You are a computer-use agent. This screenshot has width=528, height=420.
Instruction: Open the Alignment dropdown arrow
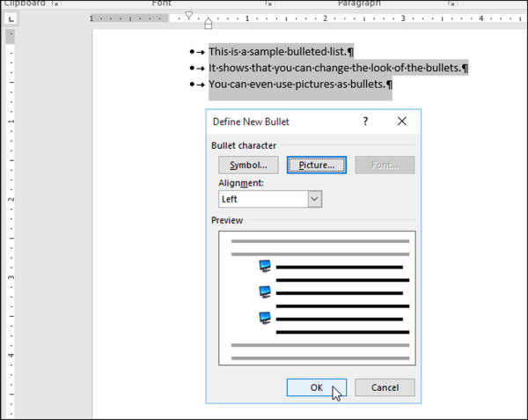(315, 199)
